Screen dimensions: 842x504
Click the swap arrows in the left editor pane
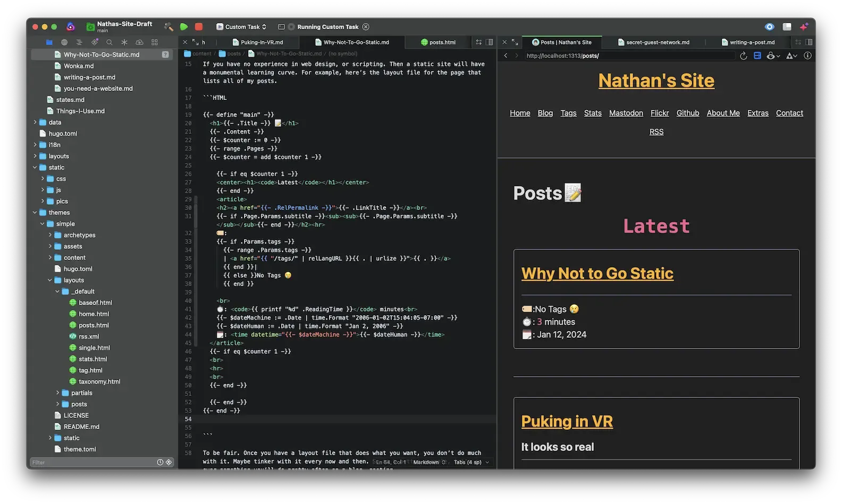(479, 42)
